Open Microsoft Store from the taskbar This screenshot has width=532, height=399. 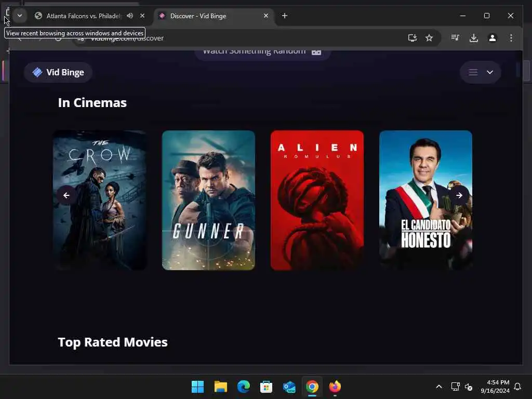coord(267,387)
